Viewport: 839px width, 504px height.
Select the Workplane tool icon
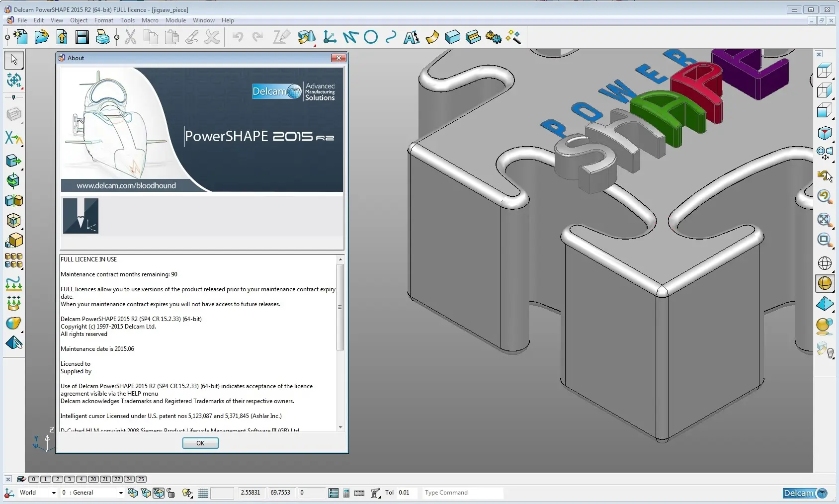[330, 37]
